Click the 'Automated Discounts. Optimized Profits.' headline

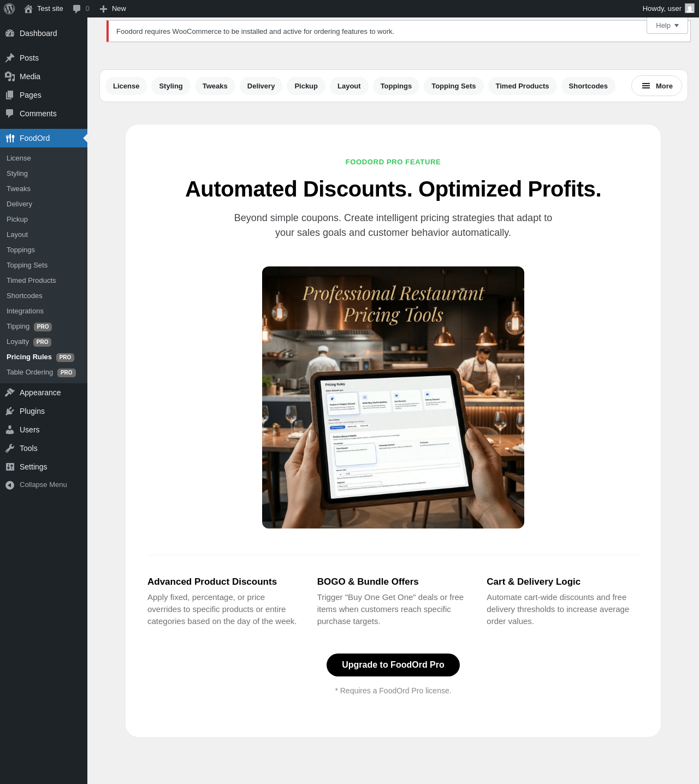[x=393, y=189]
